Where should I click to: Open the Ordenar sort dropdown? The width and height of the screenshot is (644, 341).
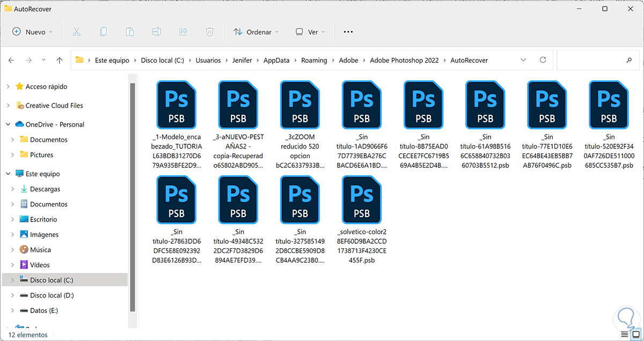256,32
